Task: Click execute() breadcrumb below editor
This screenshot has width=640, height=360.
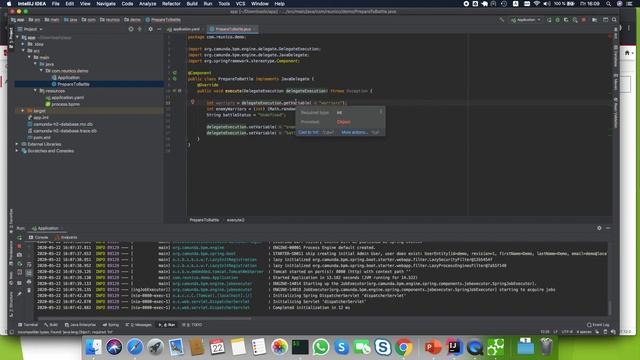Action: [x=236, y=220]
